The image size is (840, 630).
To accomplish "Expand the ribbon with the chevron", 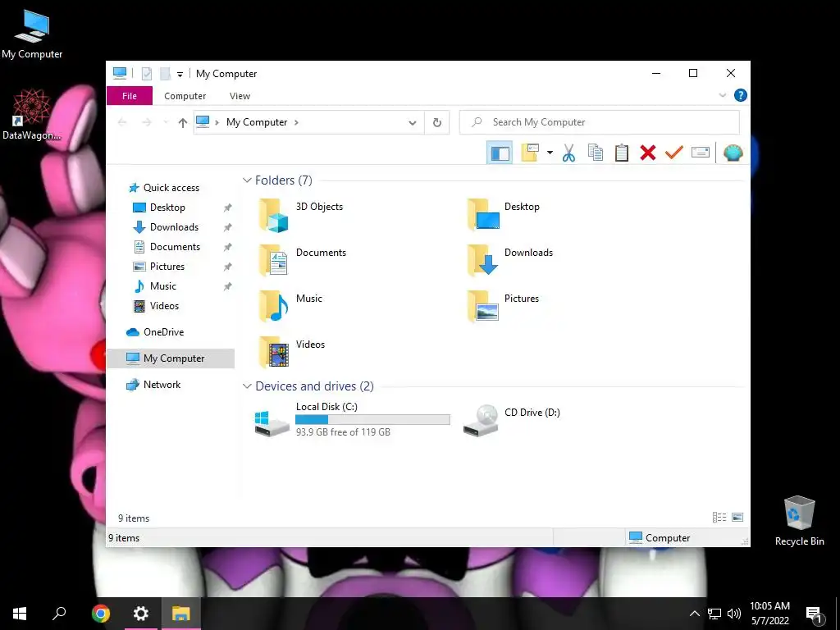I will coord(722,95).
